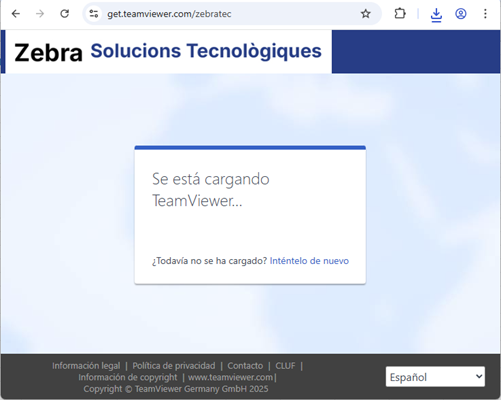
Task: Open the CLUF footer link
Action: coord(285,366)
